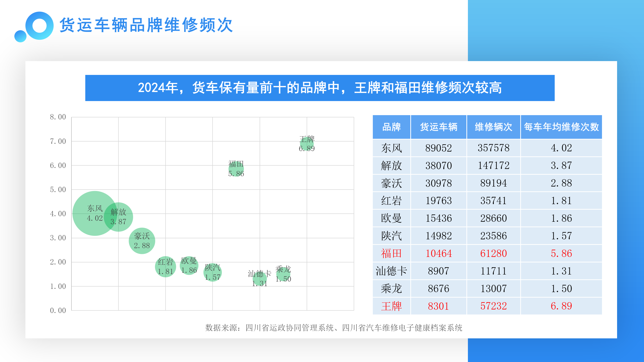Select the blue banner headline about 王牌和福田

click(x=320, y=88)
